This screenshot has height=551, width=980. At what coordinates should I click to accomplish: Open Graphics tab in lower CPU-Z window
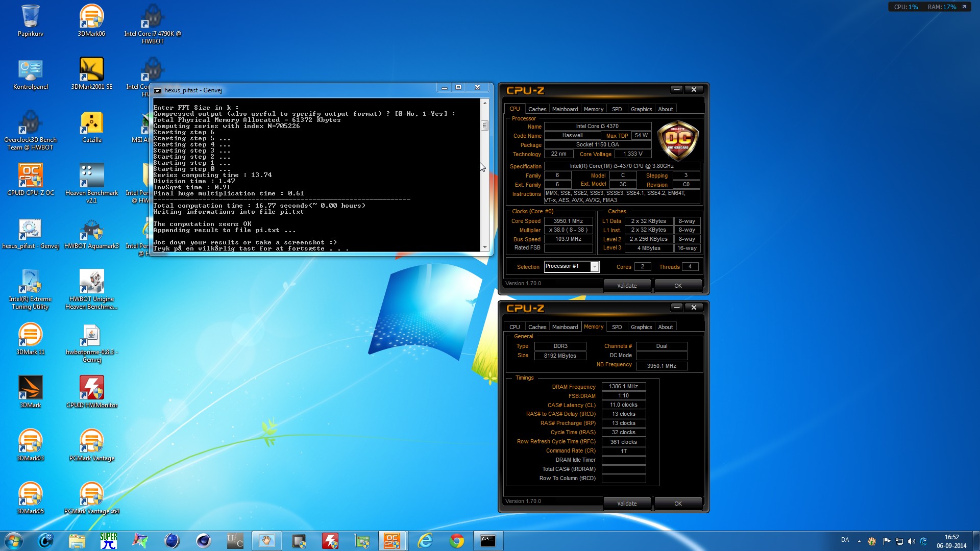(x=641, y=327)
